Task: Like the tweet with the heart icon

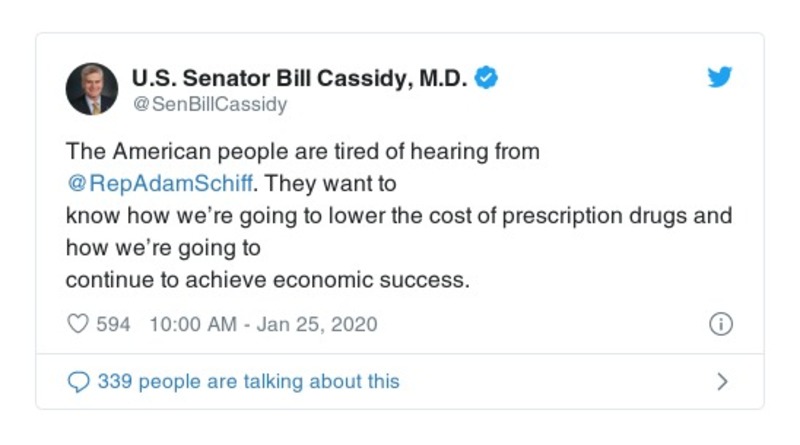Action: point(77,325)
